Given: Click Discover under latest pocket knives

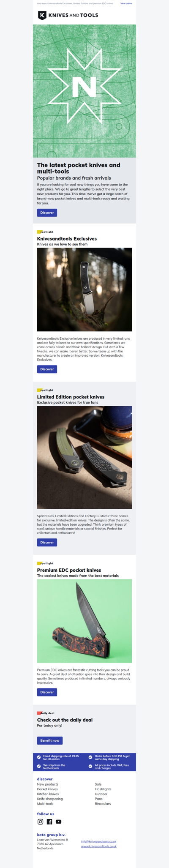Looking at the screenshot, I should 47,213.
